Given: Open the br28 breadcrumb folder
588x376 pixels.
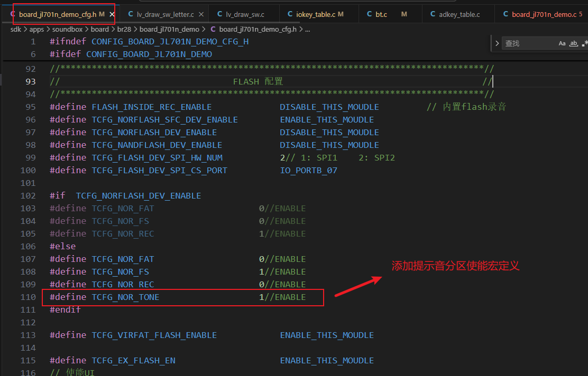Looking at the screenshot, I should tap(124, 29).
